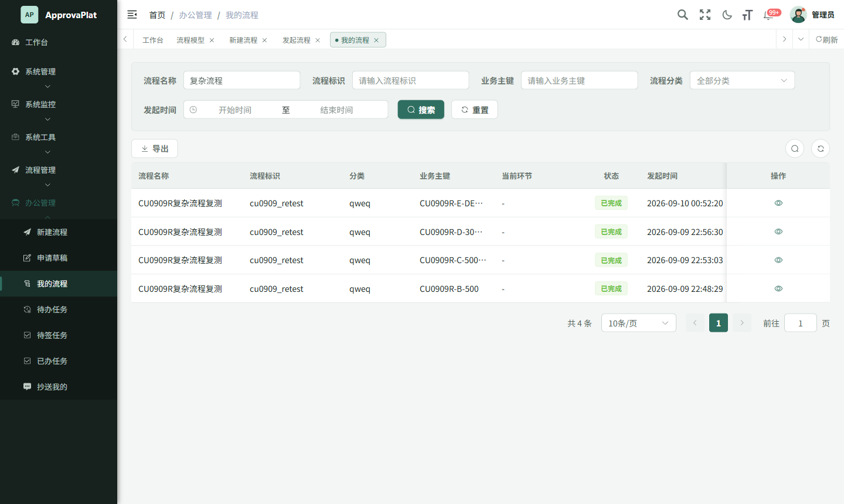View details of CU0909R-B-500 row
The width and height of the screenshot is (844, 504).
click(x=778, y=288)
